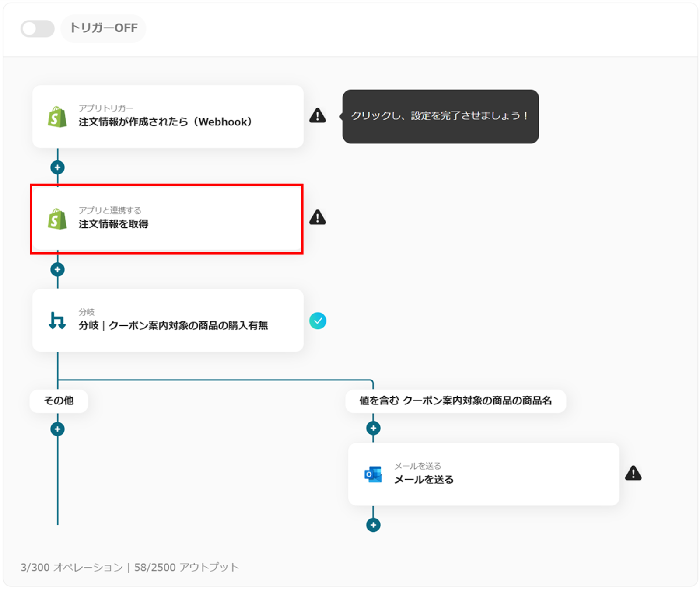Click the アプリトリガー subtitle text
Screen dimensions: 700x589
tap(106, 108)
